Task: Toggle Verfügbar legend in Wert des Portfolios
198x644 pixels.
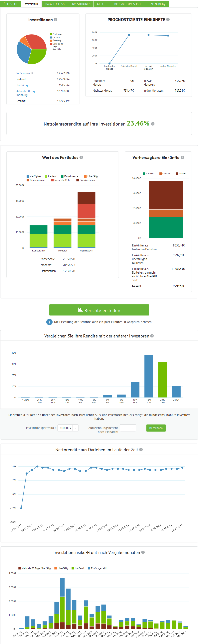Action: tap(34, 176)
